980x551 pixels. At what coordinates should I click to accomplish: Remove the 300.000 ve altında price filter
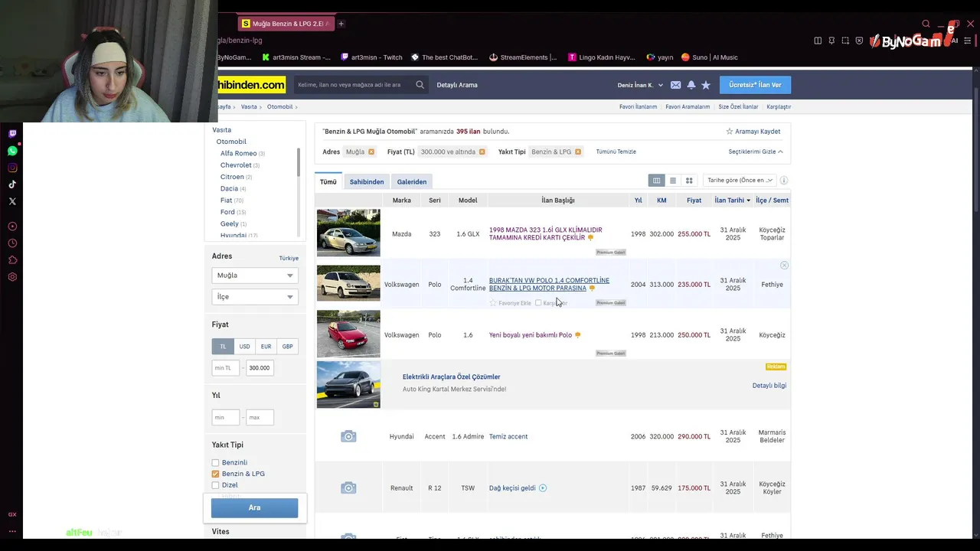click(x=482, y=152)
